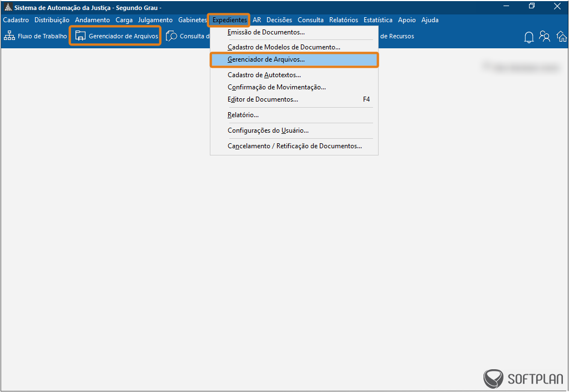
Task: Click the Consulta magnifier toolbar icon
Action: tap(172, 36)
